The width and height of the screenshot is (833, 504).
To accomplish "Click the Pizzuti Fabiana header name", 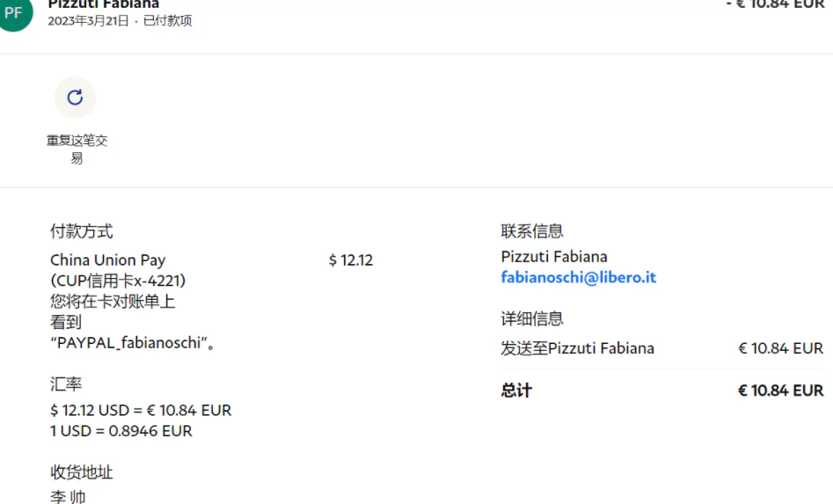I will (x=104, y=4).
